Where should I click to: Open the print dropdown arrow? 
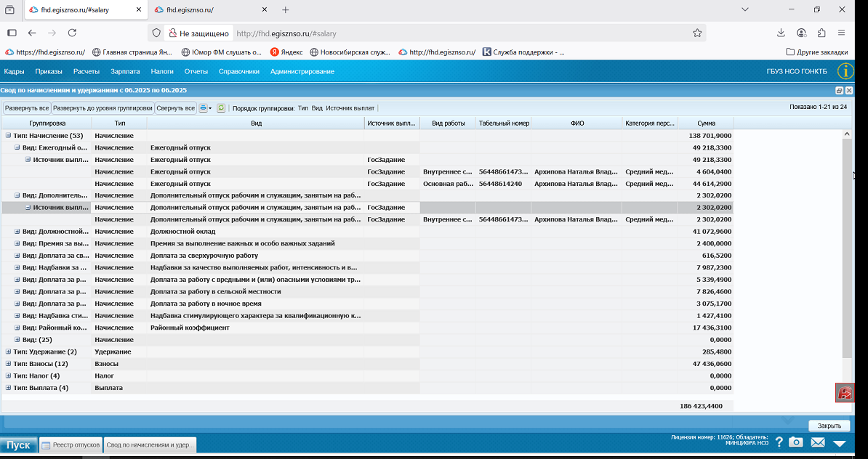(x=210, y=108)
